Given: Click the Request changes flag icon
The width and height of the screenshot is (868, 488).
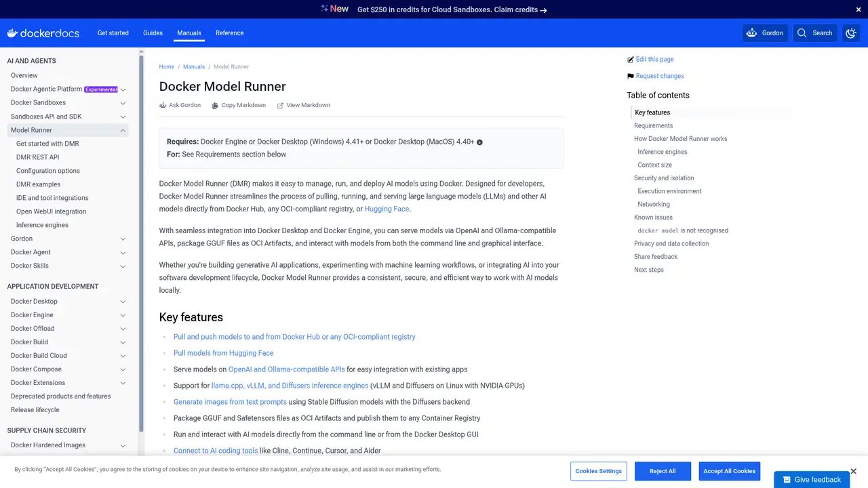Looking at the screenshot, I should coord(631,77).
